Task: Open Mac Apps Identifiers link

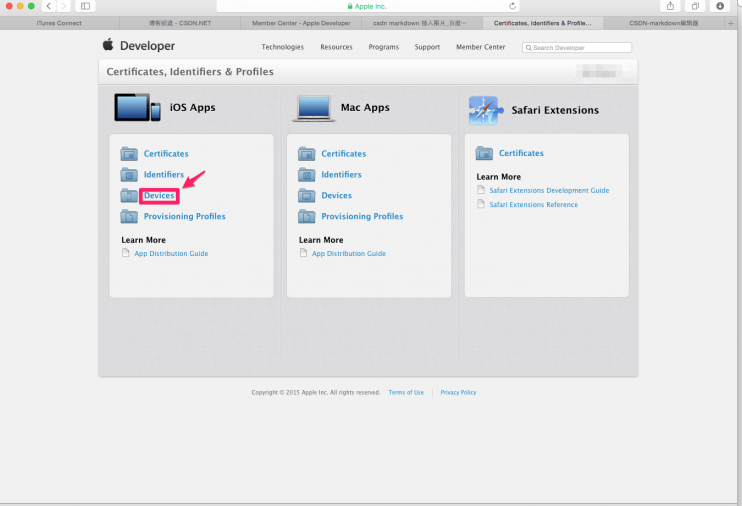Action: (341, 174)
